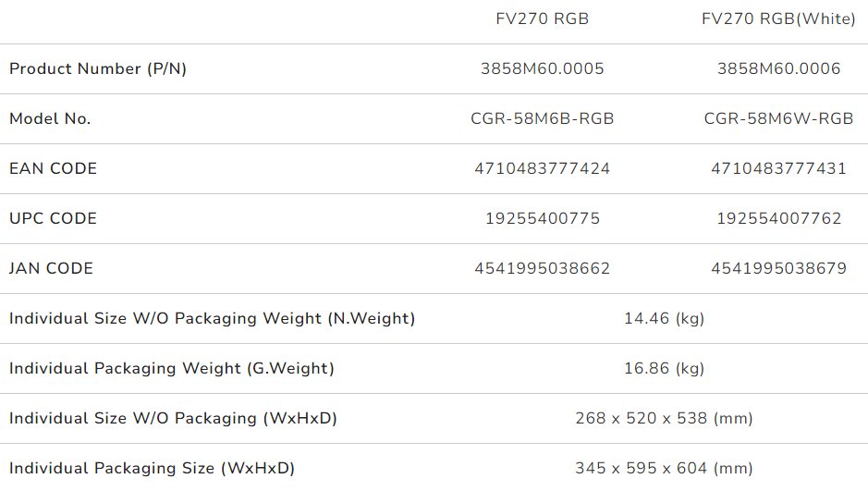Select the EAN CODE row label
Image resolution: width=868 pixels, height=491 pixels.
[x=53, y=169]
